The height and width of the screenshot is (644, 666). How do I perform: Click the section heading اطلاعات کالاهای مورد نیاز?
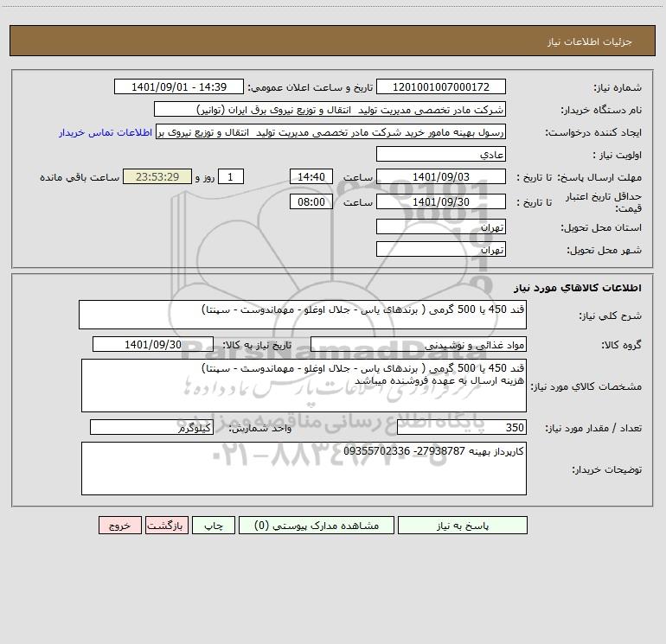click(577, 288)
